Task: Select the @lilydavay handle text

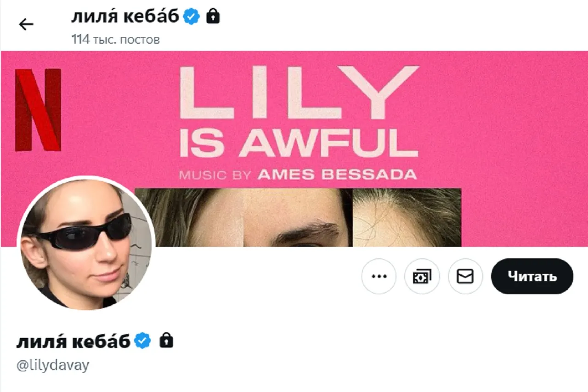Action: tap(53, 365)
